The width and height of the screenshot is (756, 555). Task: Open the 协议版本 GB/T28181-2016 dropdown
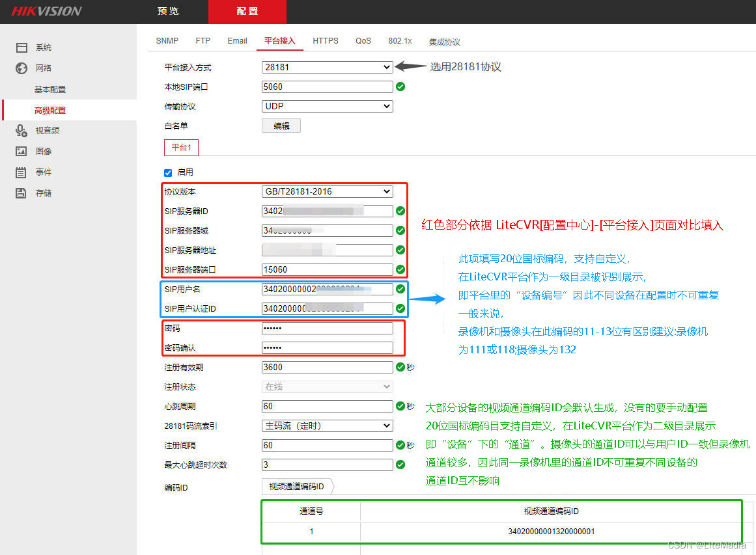[328, 191]
